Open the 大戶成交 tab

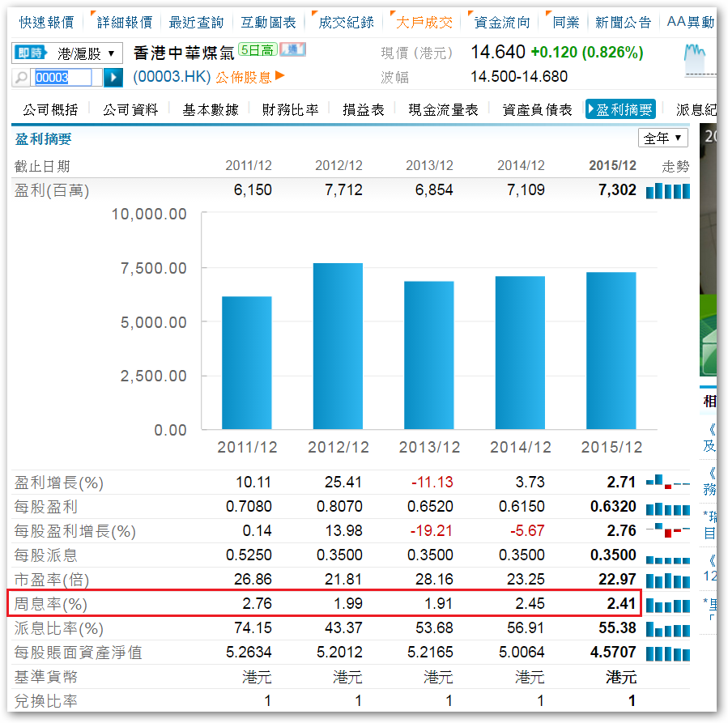tap(424, 22)
